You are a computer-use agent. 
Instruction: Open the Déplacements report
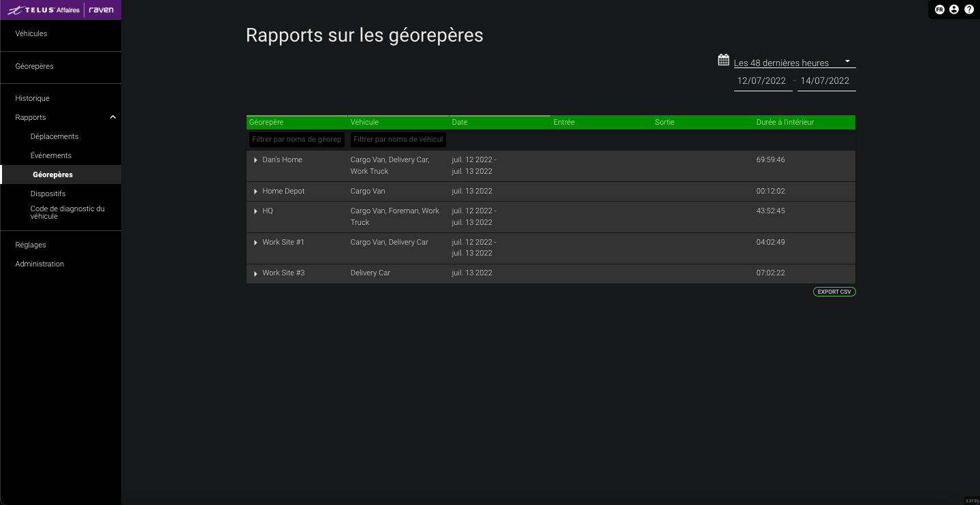pyautogui.click(x=54, y=136)
